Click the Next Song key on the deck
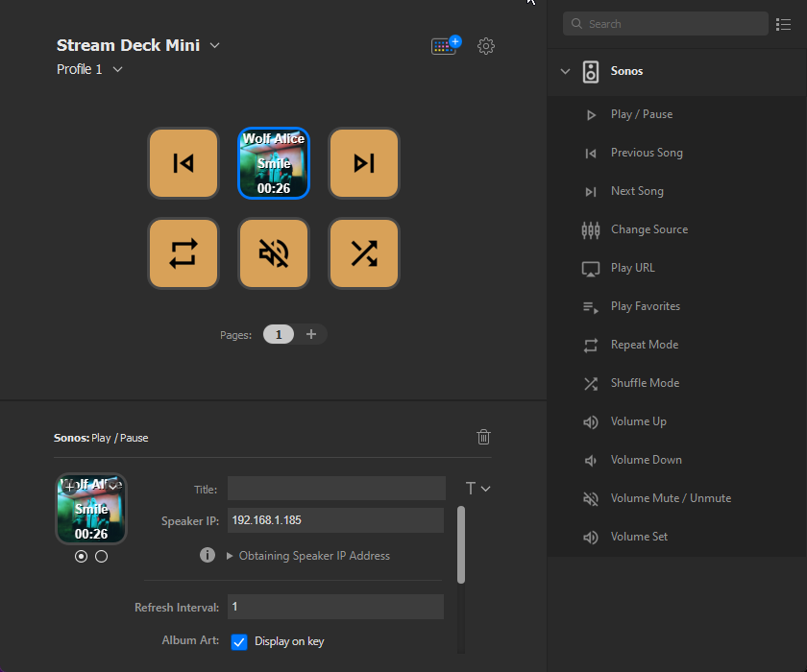Screen dimensions: 807x672 (x=364, y=163)
